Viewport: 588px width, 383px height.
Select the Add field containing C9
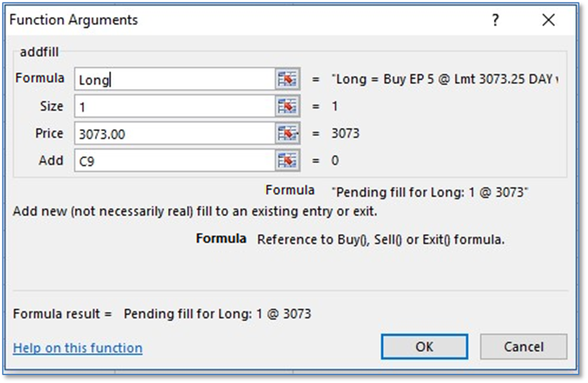click(174, 161)
